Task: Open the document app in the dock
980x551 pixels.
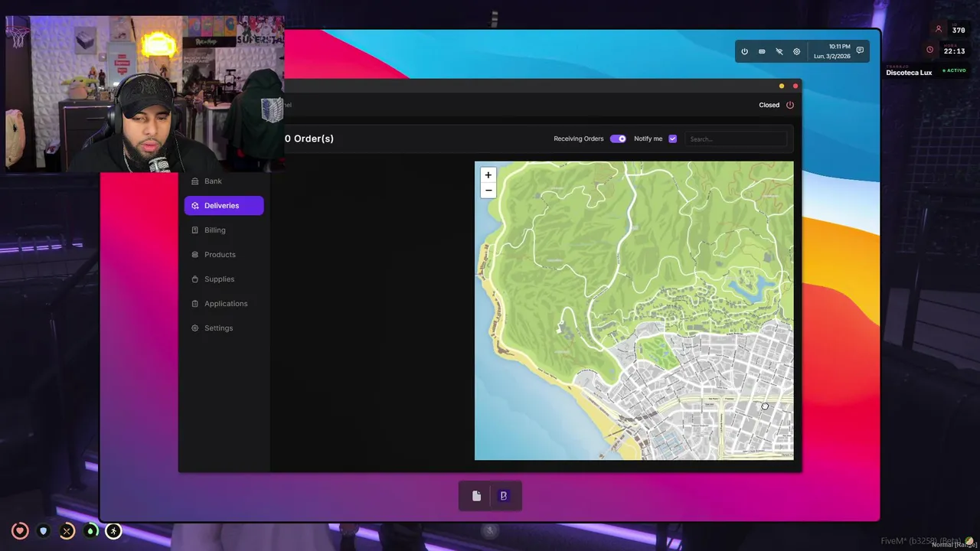Action: [476, 496]
